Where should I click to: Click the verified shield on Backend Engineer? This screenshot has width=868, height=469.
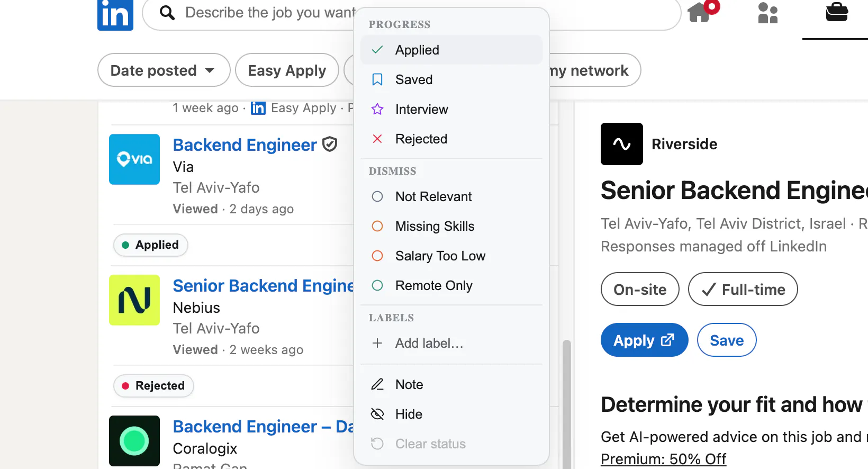point(330,144)
